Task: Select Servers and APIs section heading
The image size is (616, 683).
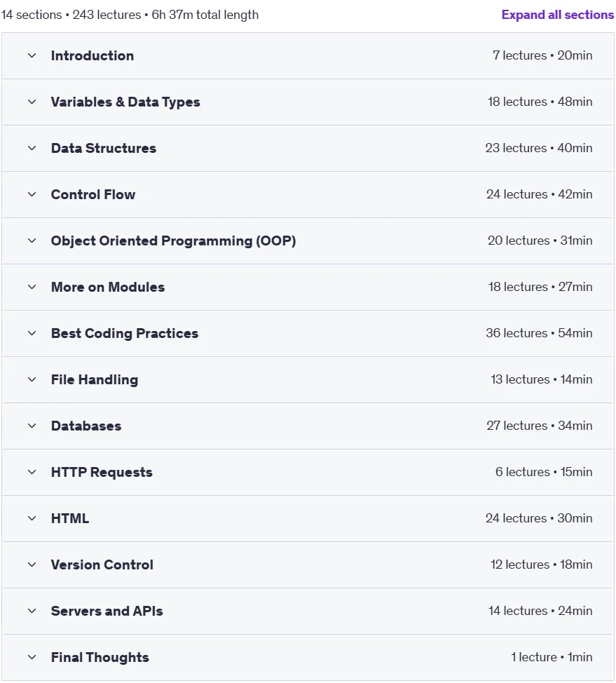Action: point(107,611)
